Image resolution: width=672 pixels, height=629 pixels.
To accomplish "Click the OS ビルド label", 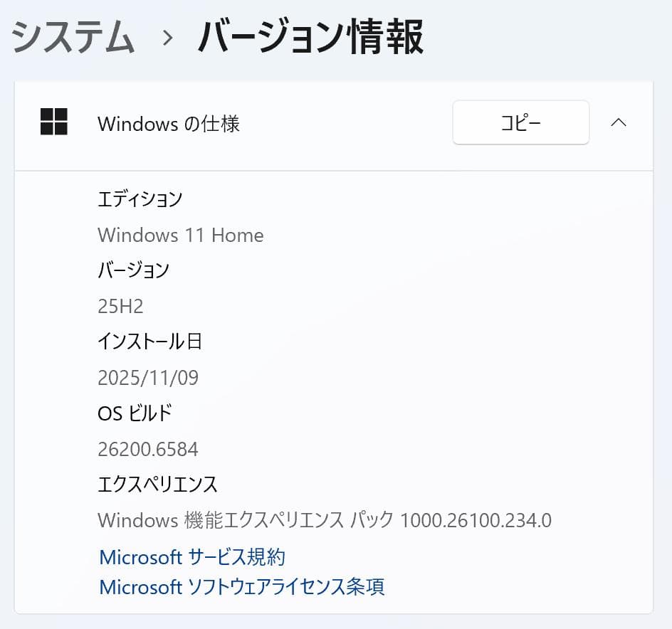I will coord(135,413).
